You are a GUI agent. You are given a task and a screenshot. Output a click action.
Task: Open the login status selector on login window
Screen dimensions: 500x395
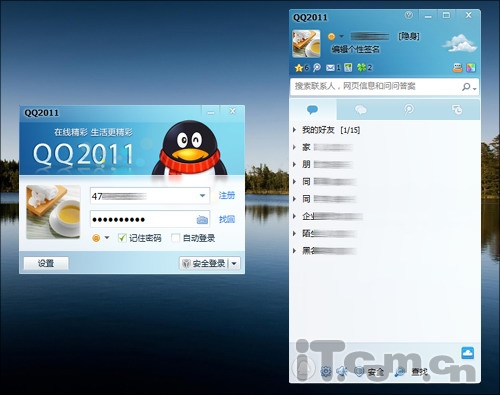(100, 238)
